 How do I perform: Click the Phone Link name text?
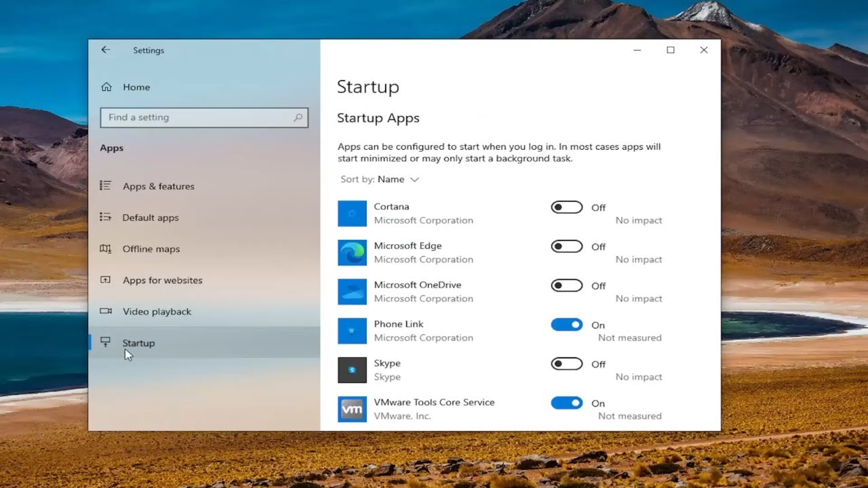[x=398, y=324]
